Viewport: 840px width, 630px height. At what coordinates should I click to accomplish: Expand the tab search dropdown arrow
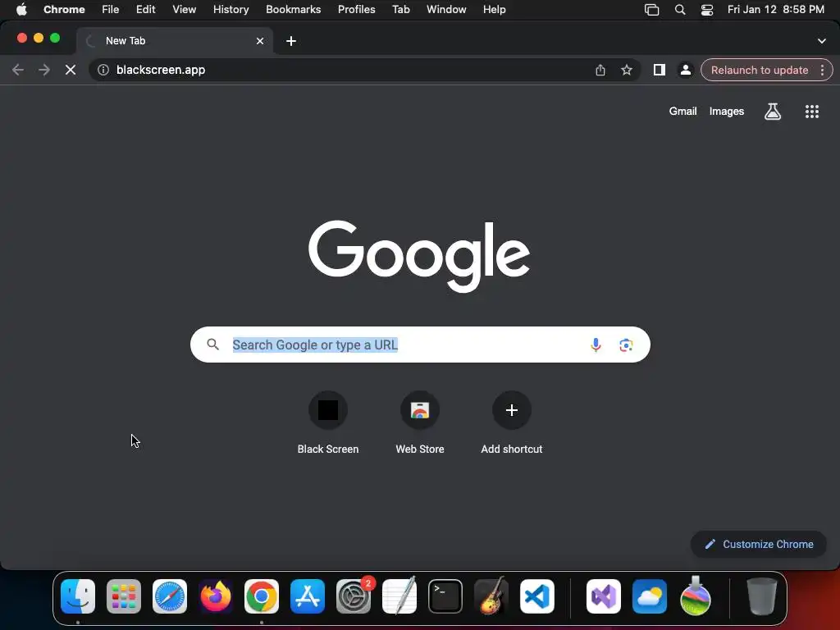tap(822, 41)
